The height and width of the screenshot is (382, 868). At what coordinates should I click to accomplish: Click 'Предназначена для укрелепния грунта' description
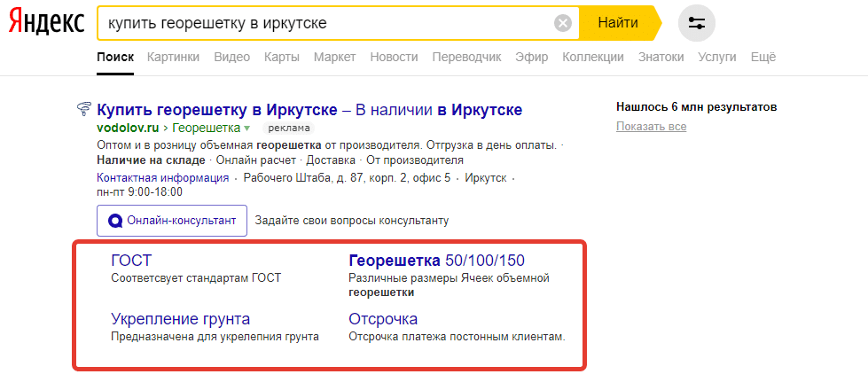pyautogui.click(x=215, y=337)
